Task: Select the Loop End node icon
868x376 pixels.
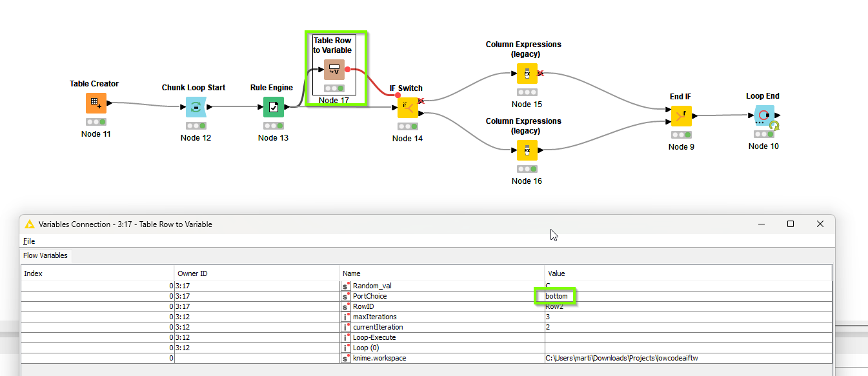Action: click(764, 115)
